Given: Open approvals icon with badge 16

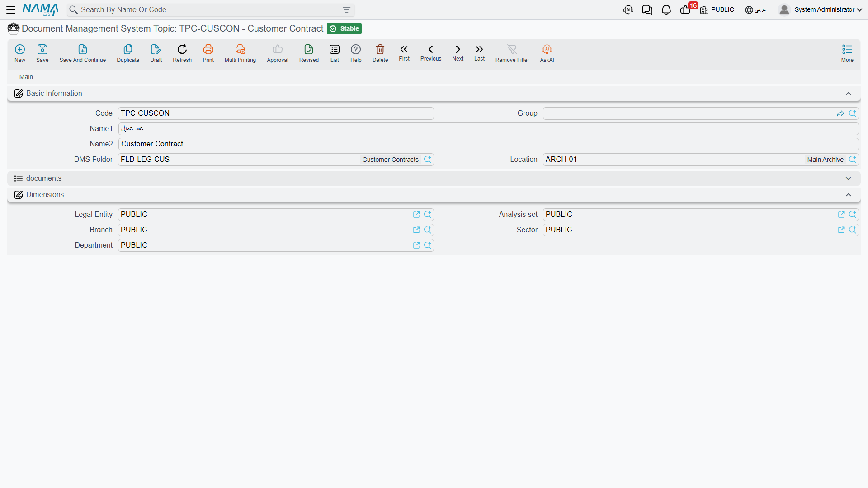Looking at the screenshot, I should click(x=686, y=9).
